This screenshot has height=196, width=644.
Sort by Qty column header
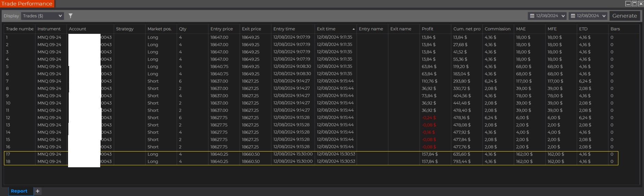pyautogui.click(x=192, y=29)
